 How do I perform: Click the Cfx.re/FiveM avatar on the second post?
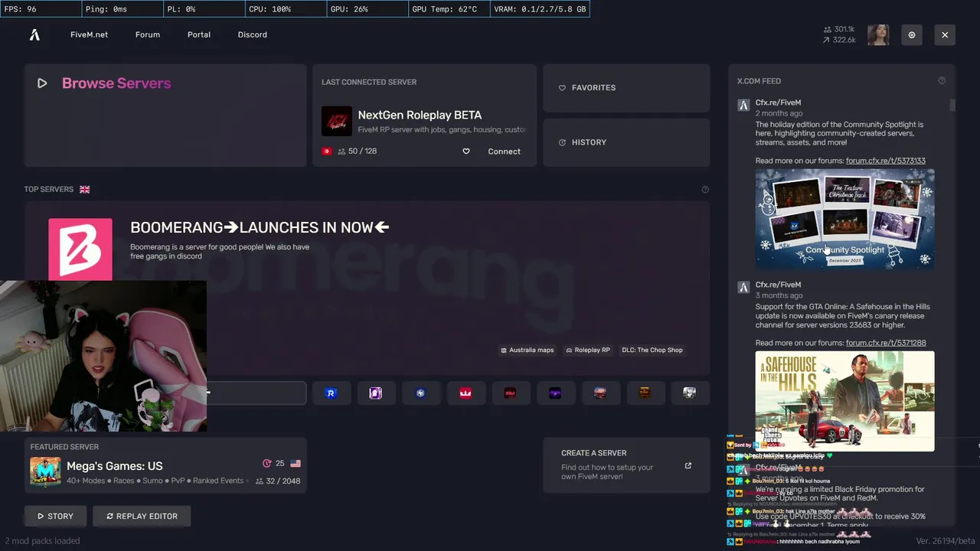[x=743, y=288]
